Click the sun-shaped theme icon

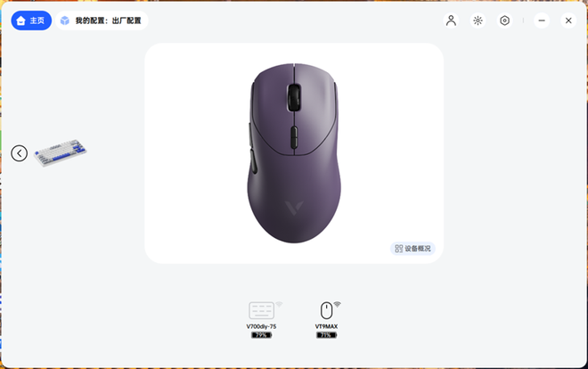478,20
